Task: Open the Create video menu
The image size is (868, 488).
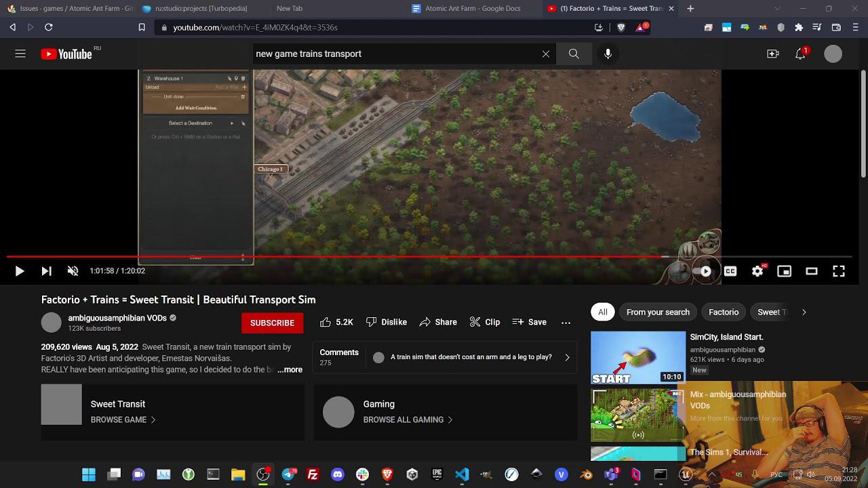Action: pos(773,54)
